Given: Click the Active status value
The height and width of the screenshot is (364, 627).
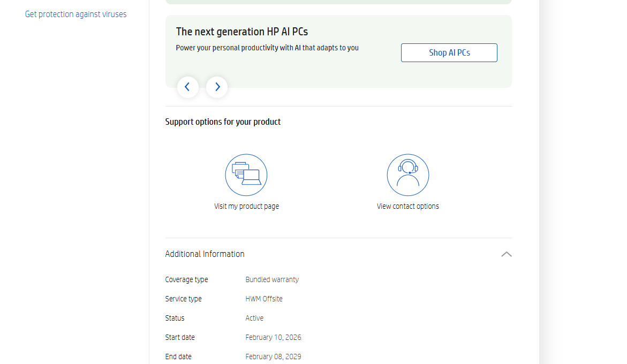Looking at the screenshot, I should tap(254, 318).
